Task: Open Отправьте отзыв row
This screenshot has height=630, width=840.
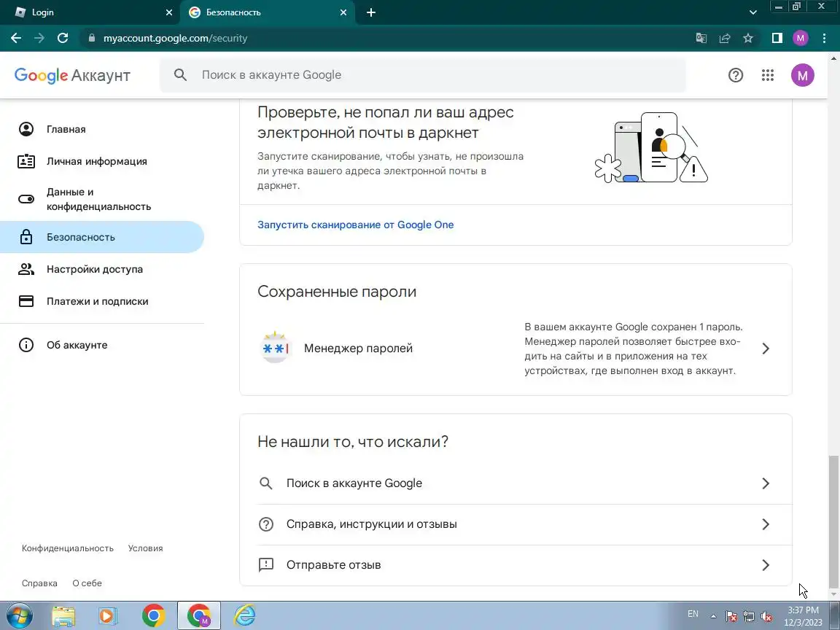Action: (x=516, y=564)
